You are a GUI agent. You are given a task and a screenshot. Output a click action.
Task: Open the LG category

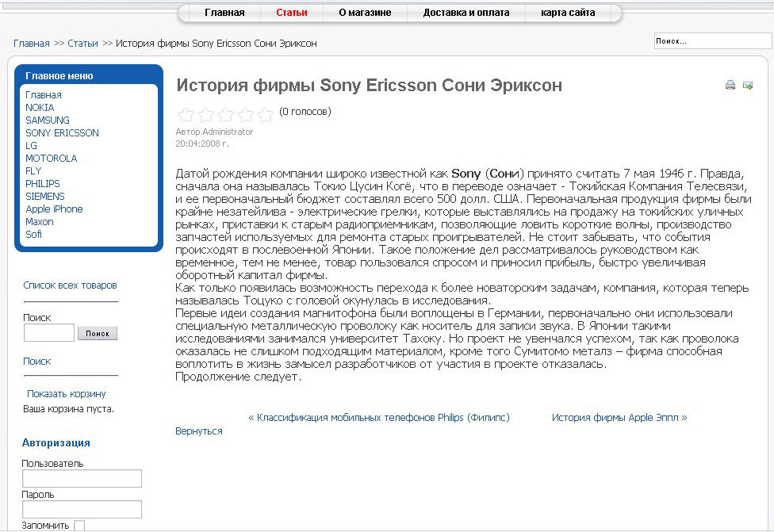coord(31,146)
